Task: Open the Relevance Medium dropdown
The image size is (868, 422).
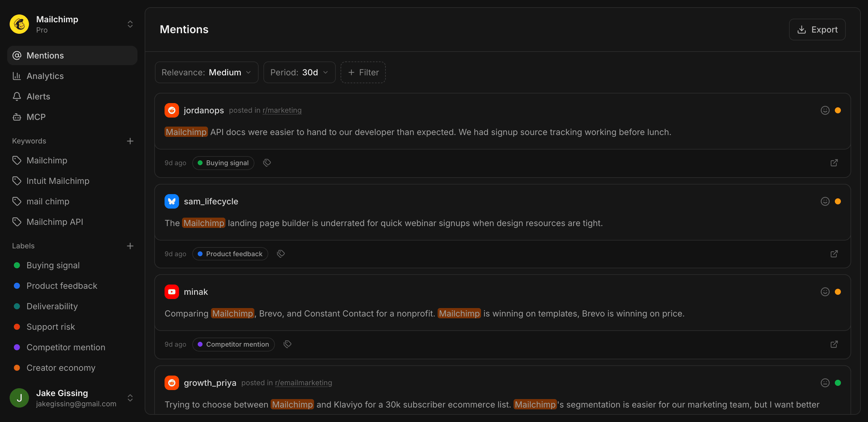Action: tap(206, 72)
